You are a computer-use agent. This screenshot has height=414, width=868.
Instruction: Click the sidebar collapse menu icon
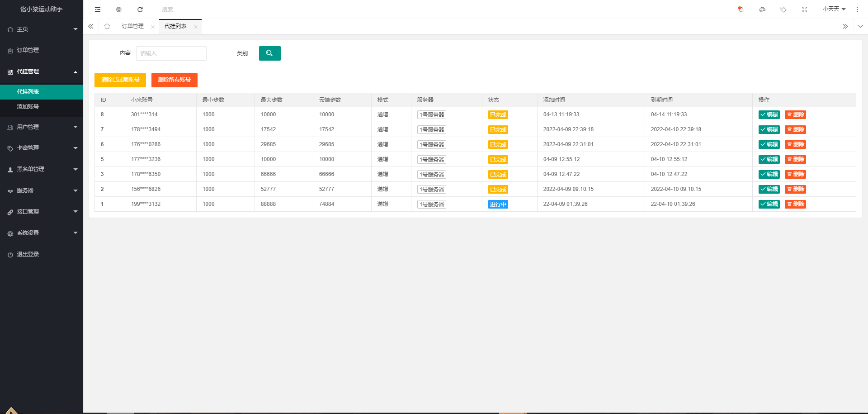click(x=98, y=10)
